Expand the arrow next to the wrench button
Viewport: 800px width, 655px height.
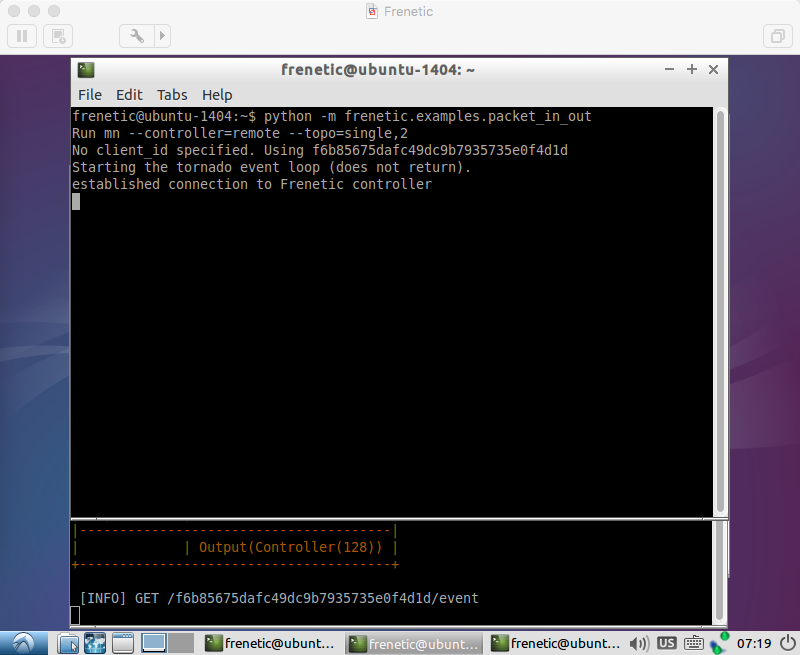click(162, 36)
